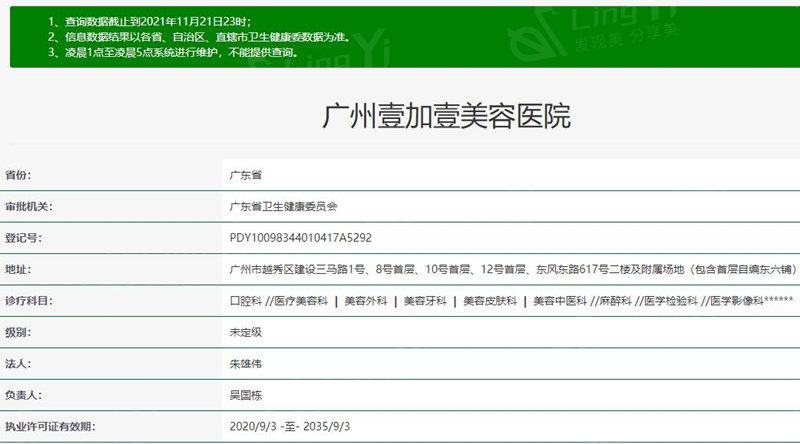Click 广东省卫生健康委员会 value

(x=283, y=207)
